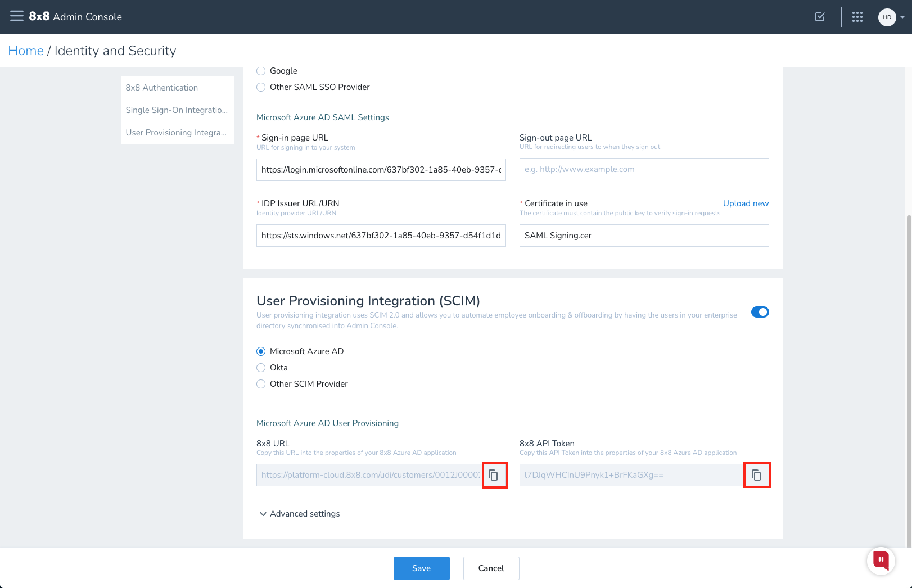
Task: Choose Okta as SCIM provider
Action: coord(261,368)
